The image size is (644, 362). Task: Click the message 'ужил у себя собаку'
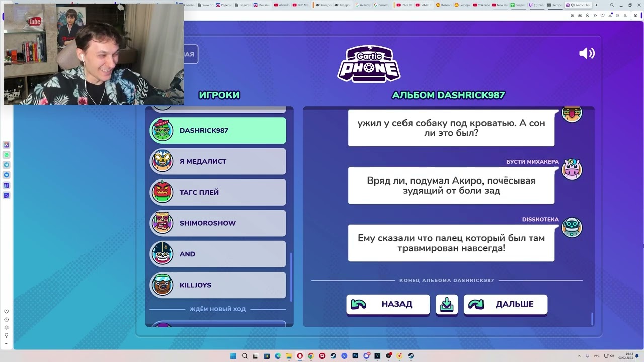pyautogui.click(x=451, y=128)
